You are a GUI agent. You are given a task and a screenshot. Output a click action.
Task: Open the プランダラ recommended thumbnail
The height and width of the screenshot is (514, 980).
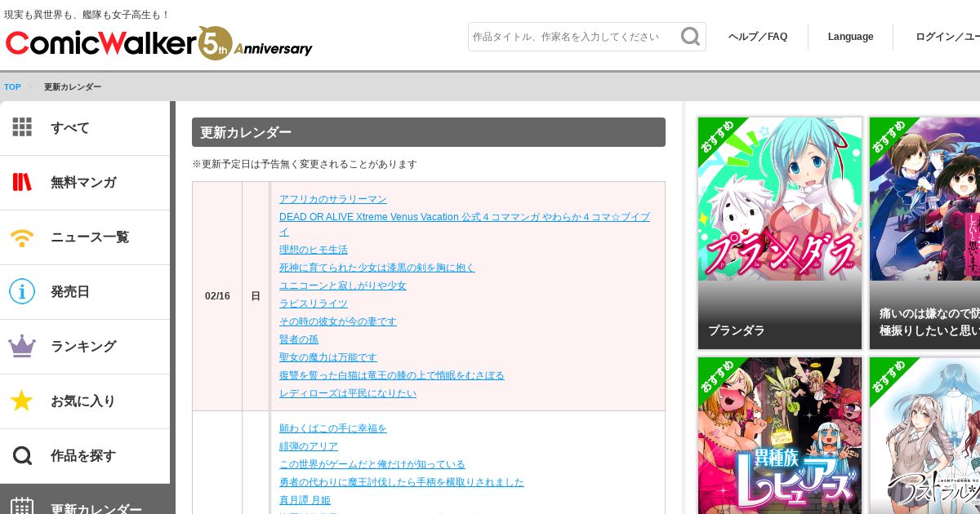coord(780,233)
